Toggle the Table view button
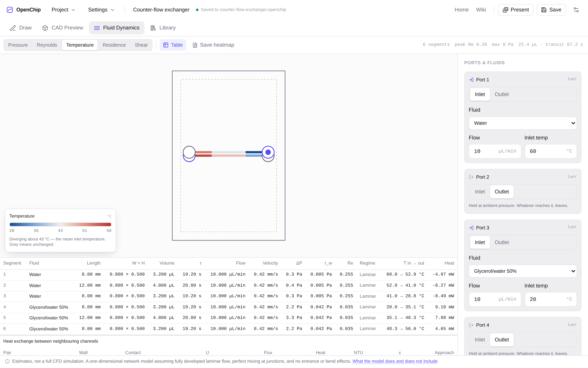The image size is (588, 368). tap(173, 45)
